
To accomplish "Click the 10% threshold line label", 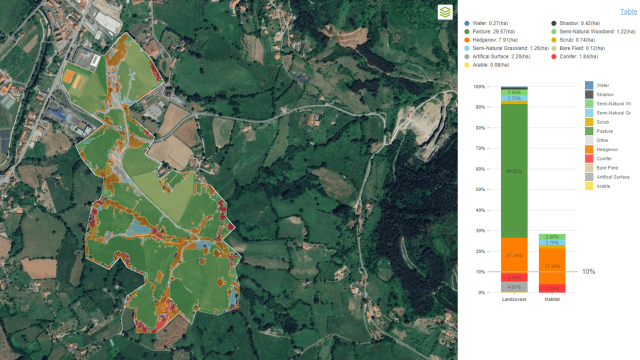I will 588,271.
